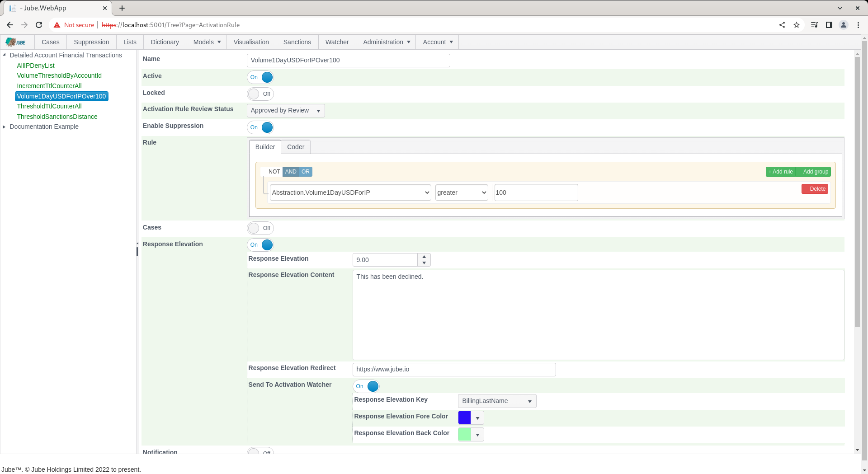Select ThresholdTtlCounterAll tree item
This screenshot has width=868, height=474.
coord(49,106)
